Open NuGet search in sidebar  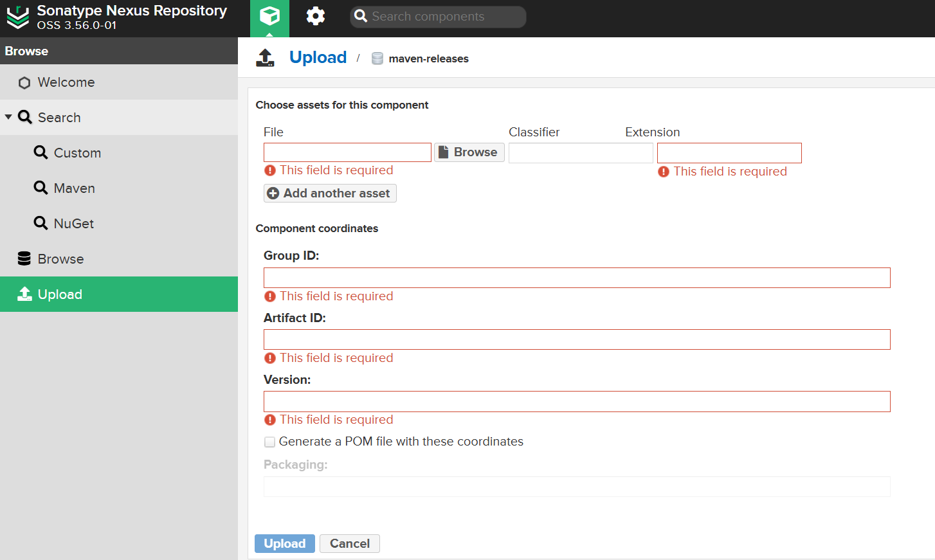[x=119, y=224]
